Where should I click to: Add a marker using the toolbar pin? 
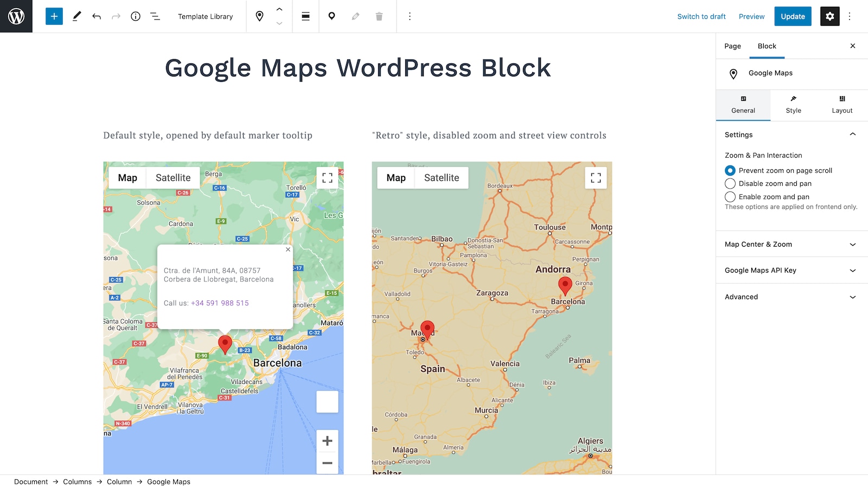(x=331, y=16)
